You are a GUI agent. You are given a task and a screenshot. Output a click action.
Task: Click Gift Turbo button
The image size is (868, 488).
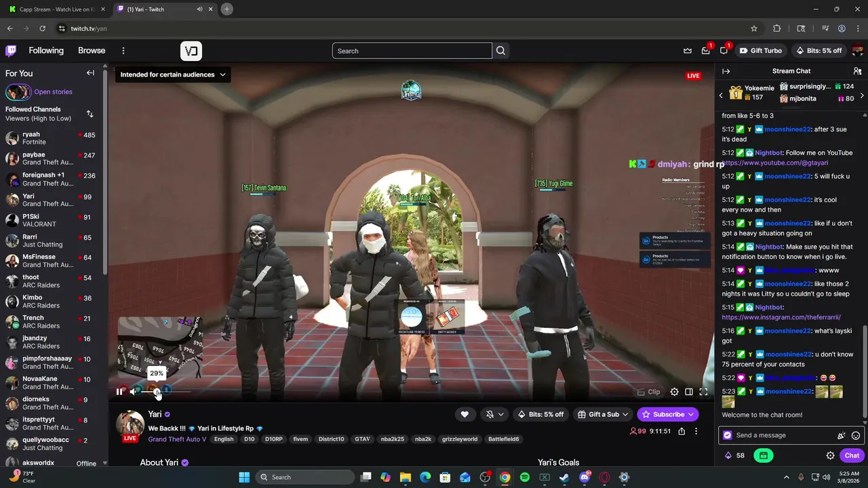point(761,51)
